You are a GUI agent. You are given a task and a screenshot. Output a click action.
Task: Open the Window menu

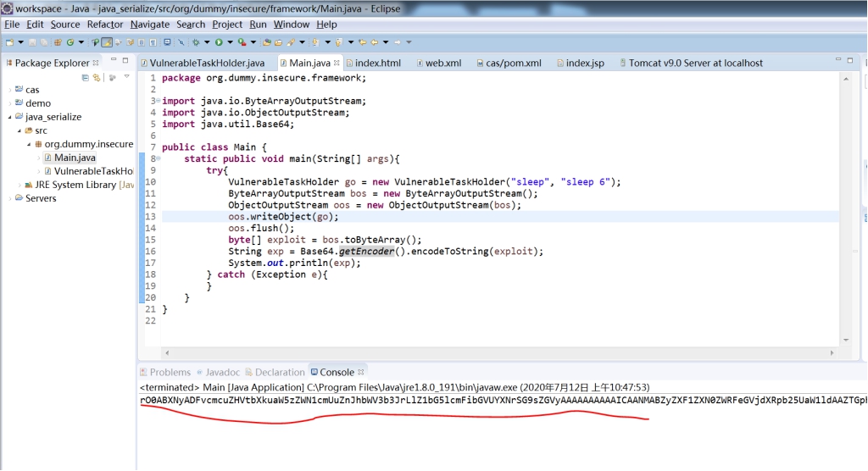[292, 25]
